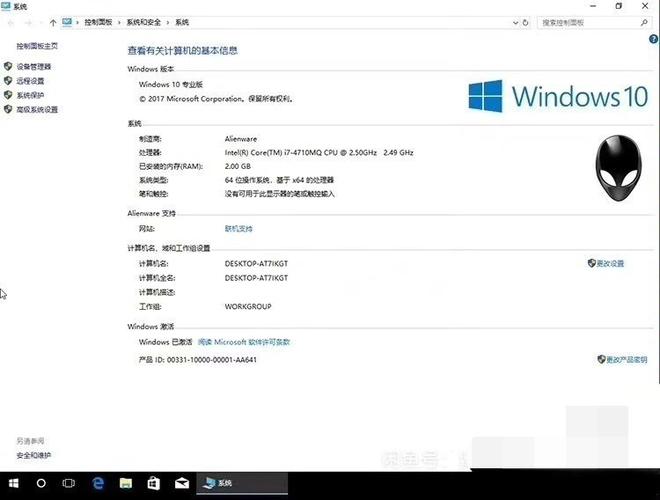The height and width of the screenshot is (500, 660).
Task: Click 更改设置 for computer name
Action: coord(610,263)
